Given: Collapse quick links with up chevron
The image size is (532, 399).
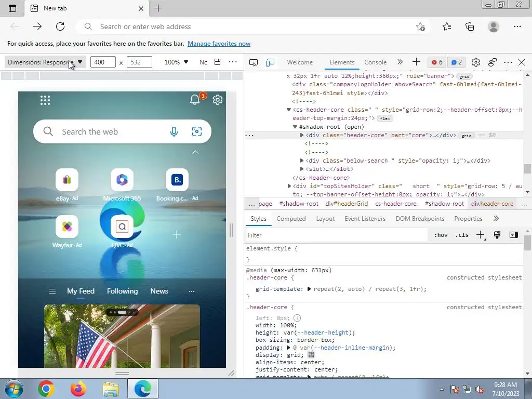Looking at the screenshot, I should (x=195, y=152).
